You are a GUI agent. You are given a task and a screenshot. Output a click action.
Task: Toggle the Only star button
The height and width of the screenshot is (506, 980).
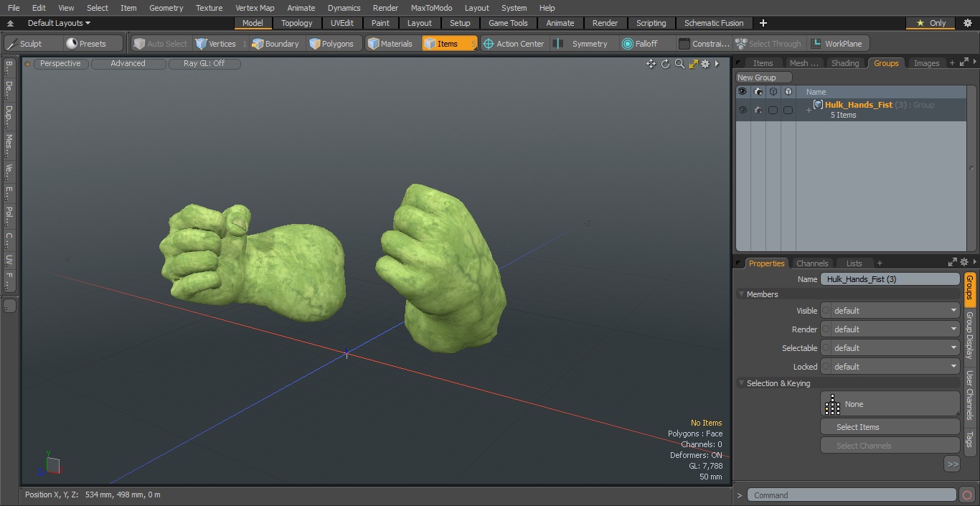pyautogui.click(x=931, y=23)
